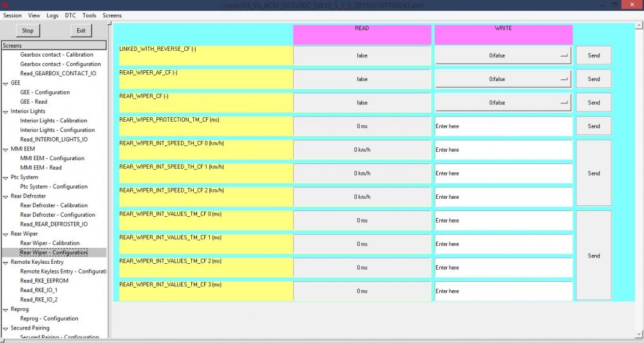Focus REAR_WIPER_PROTECTION_TM_CF write field
This screenshot has height=343, width=644.
tap(503, 126)
